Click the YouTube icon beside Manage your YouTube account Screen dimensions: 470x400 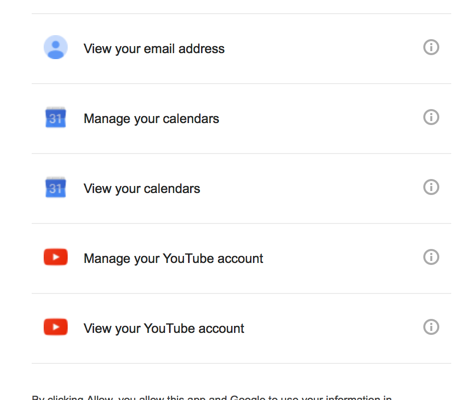point(56,257)
